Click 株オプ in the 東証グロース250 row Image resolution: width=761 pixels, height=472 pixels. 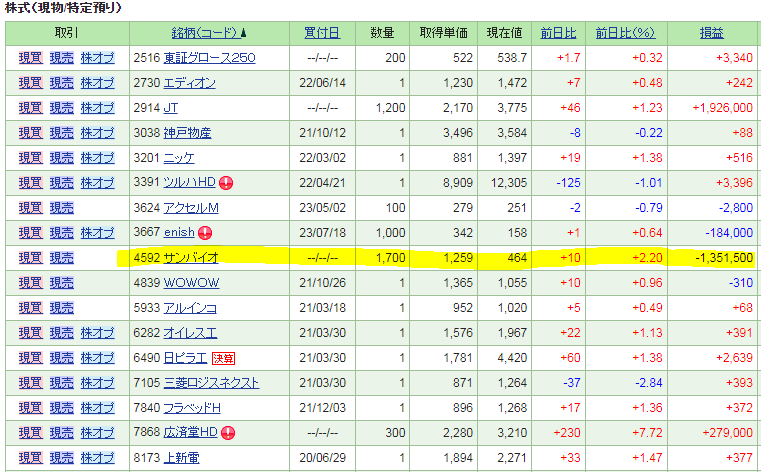98,58
